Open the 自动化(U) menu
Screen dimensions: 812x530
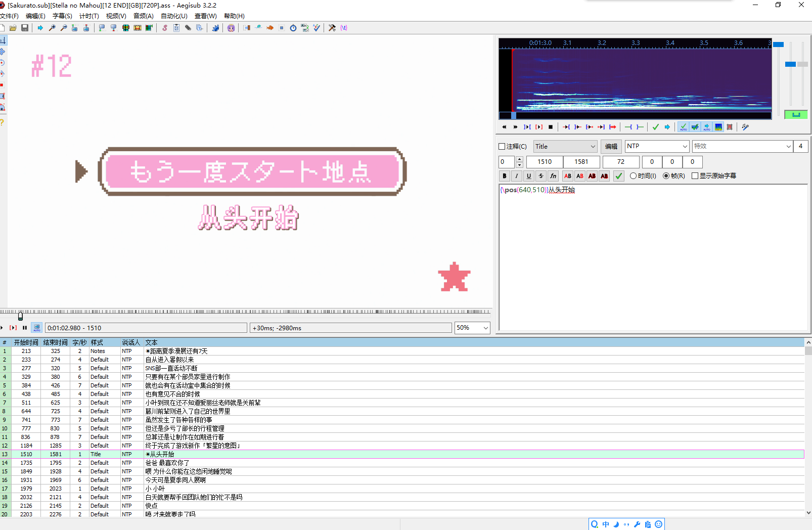[x=174, y=16]
